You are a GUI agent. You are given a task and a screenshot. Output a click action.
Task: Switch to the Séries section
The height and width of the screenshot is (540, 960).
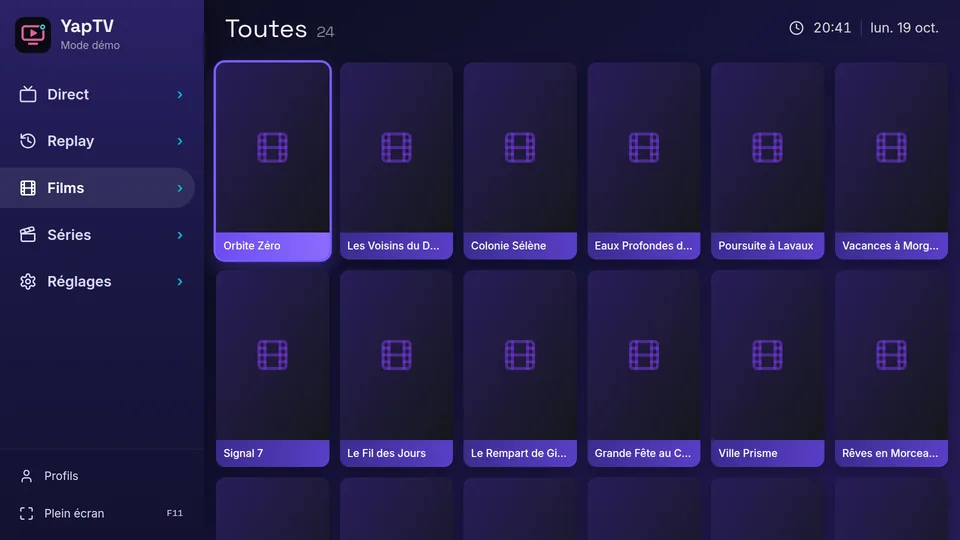click(x=97, y=234)
